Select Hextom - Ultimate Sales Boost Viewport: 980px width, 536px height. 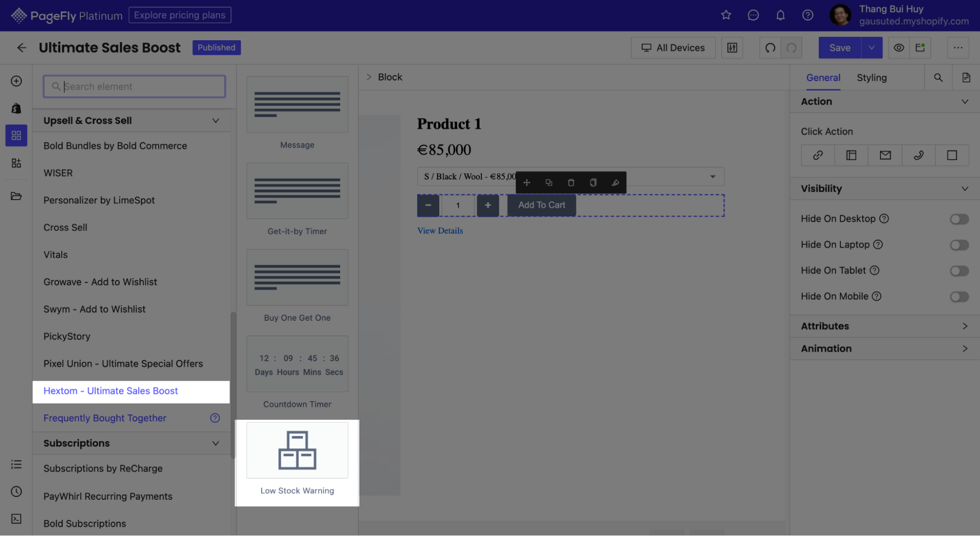click(131, 391)
